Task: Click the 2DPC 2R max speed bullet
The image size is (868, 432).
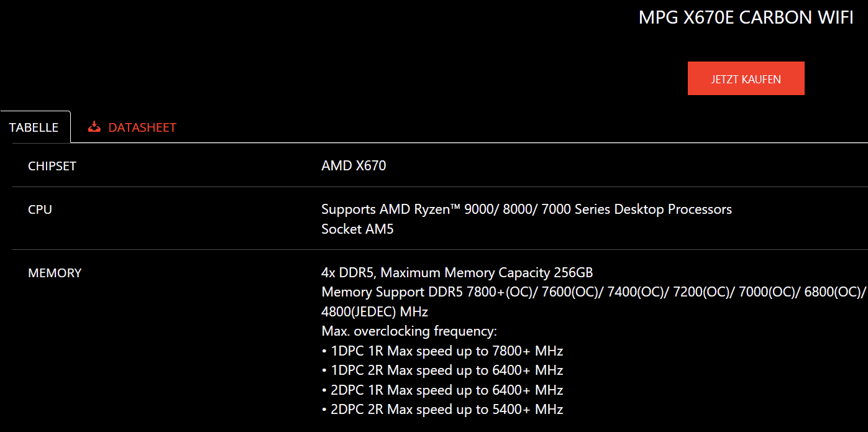Action: (442, 410)
